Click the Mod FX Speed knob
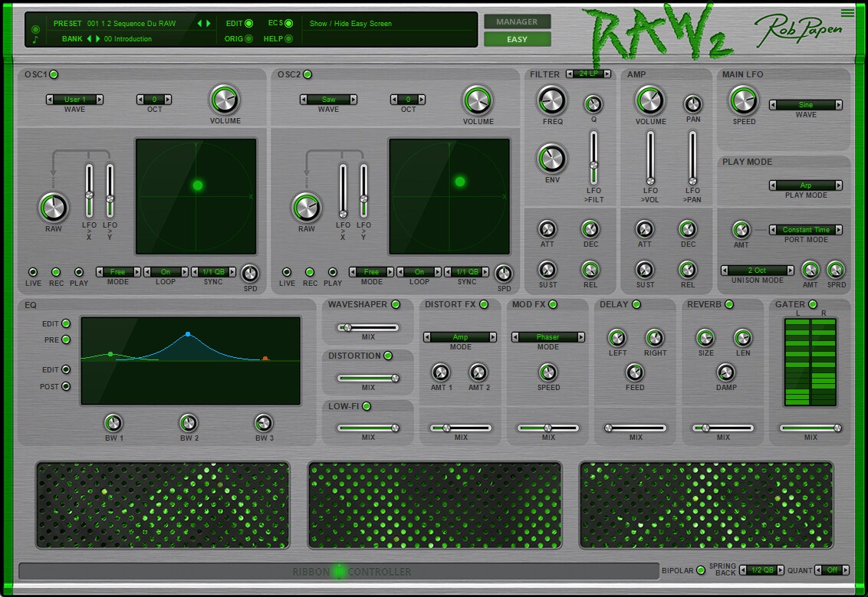The image size is (868, 597). pyautogui.click(x=547, y=372)
